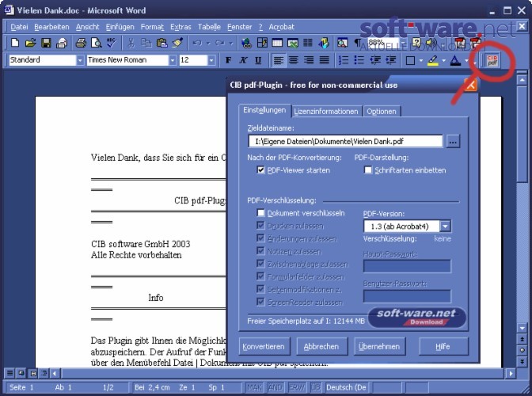
Task: Open the Extras menu
Action: (x=180, y=27)
